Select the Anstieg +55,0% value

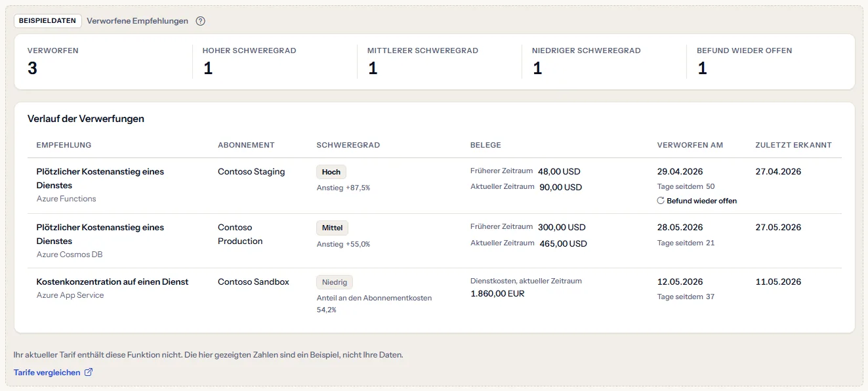click(x=343, y=244)
